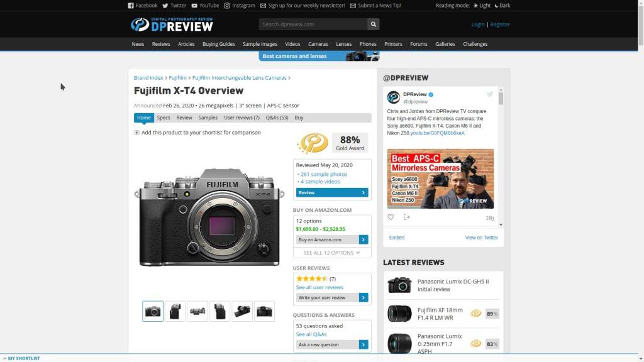Open 4 sample videos link

(x=320, y=182)
